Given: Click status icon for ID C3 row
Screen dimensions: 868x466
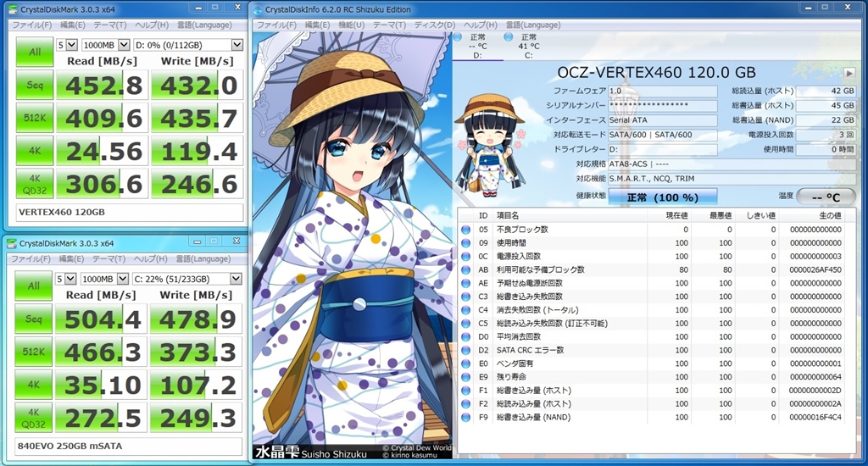Looking at the screenshot, I should click(465, 297).
